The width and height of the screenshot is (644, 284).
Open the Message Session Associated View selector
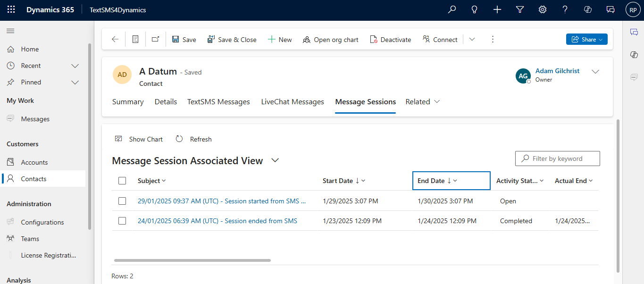pyautogui.click(x=276, y=161)
